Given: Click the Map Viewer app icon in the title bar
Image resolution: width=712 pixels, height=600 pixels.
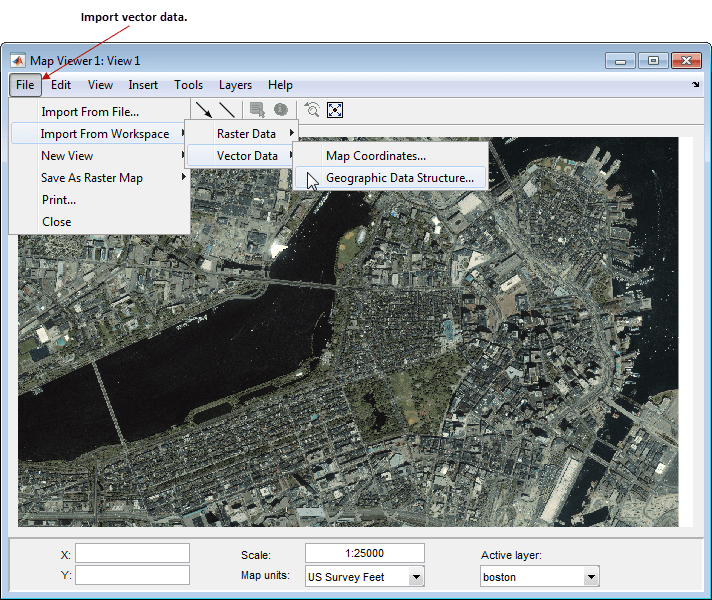Looking at the screenshot, I should click(x=18, y=61).
